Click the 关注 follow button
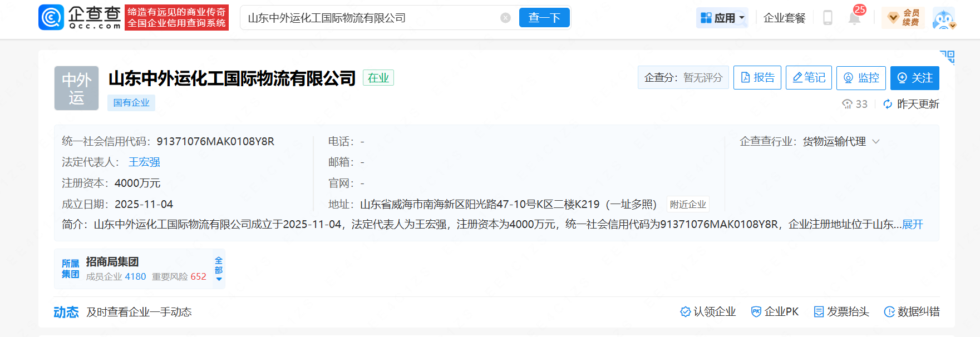980x337 pixels. tap(914, 78)
